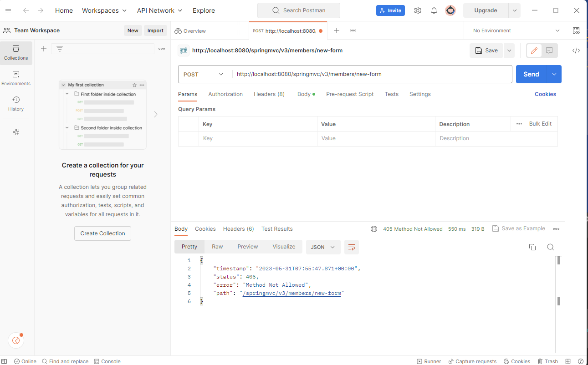This screenshot has width=588, height=365.
Task: Open the Tests tab
Action: coord(392,94)
